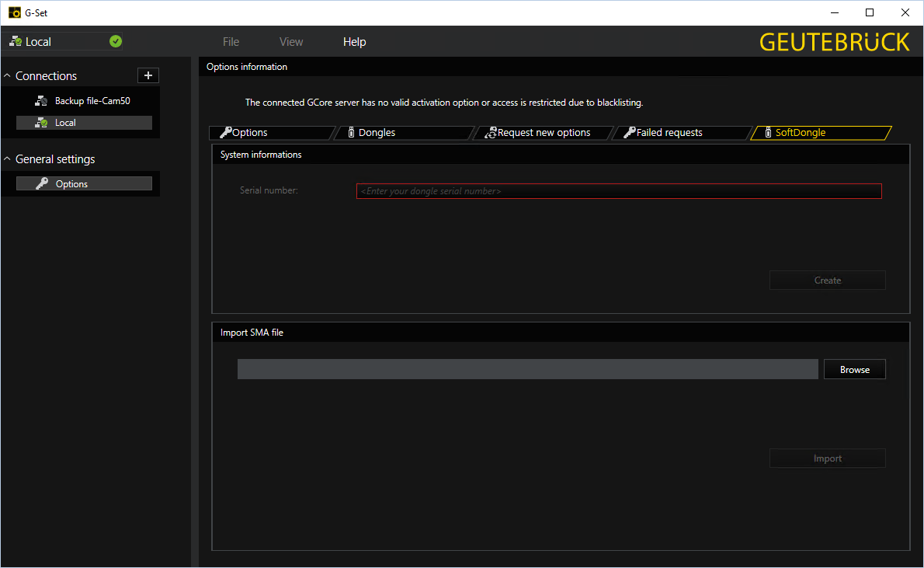Image resolution: width=924 pixels, height=568 pixels.
Task: Click the green connection status checkmark icon
Action: [116, 42]
